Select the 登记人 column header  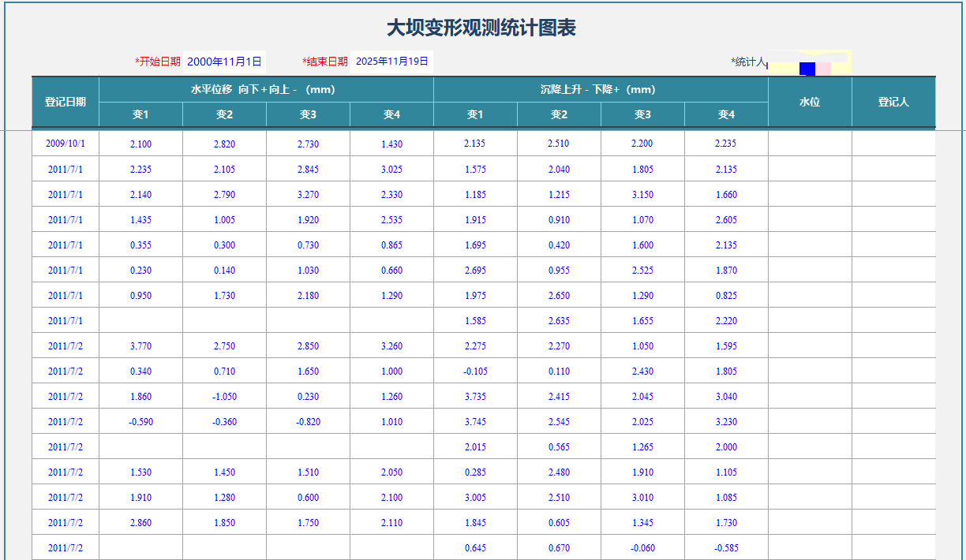coord(893,102)
